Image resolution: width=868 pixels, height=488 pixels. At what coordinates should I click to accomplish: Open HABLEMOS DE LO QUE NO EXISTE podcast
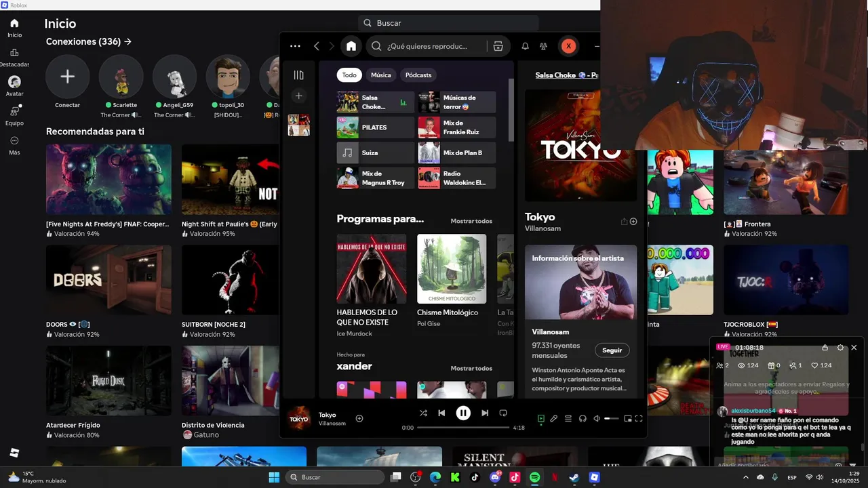click(372, 285)
